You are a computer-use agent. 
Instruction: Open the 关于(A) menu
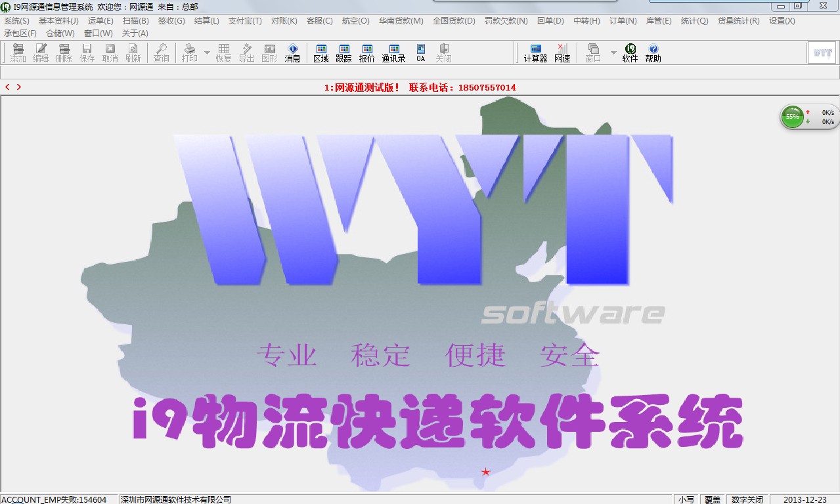pyautogui.click(x=135, y=33)
